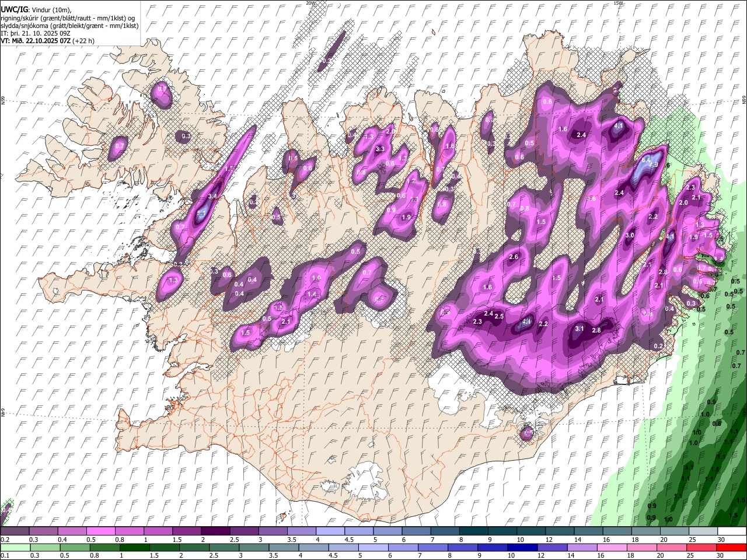Choose the light grey 25–30 snow legend swatch

(703, 531)
